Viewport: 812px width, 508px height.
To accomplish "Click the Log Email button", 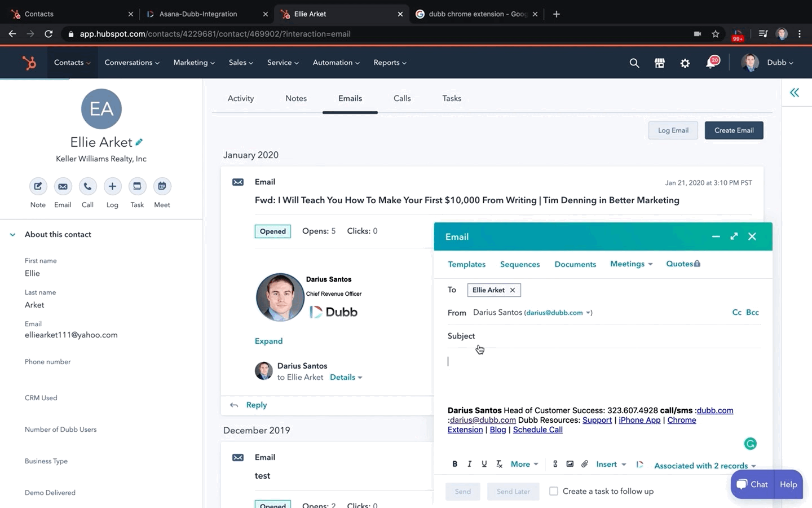I will [x=673, y=130].
